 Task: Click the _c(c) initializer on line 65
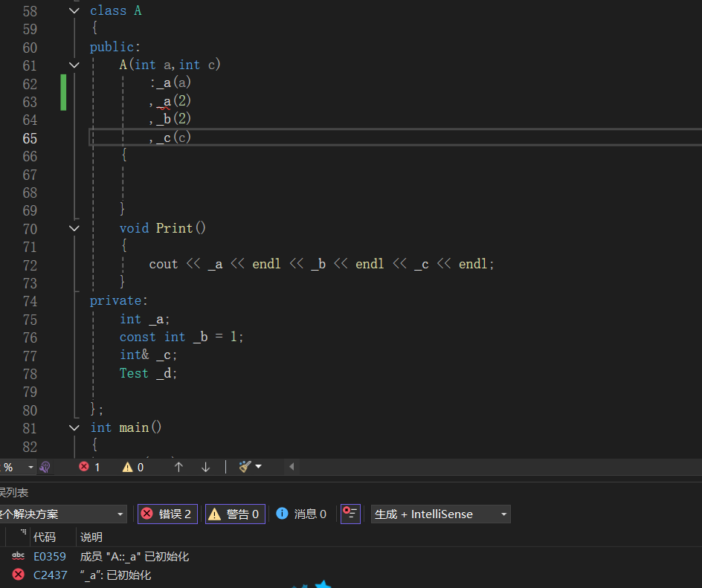point(174,138)
